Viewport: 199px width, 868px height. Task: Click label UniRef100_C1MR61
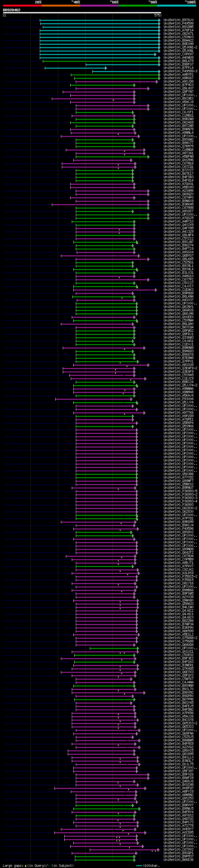pos(179,115)
